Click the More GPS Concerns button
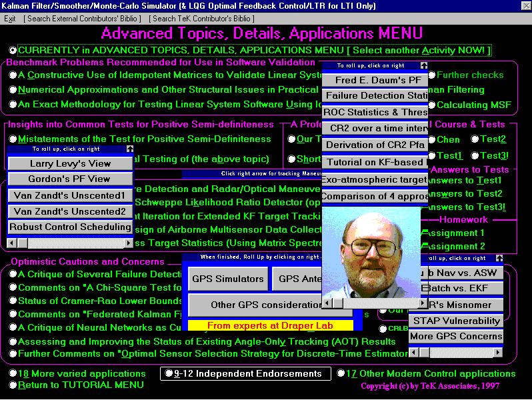Viewport: 532px width, 400px height. (x=457, y=336)
